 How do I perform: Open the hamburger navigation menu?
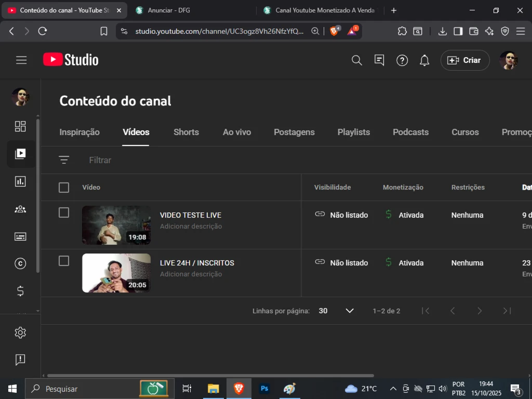coord(21,60)
